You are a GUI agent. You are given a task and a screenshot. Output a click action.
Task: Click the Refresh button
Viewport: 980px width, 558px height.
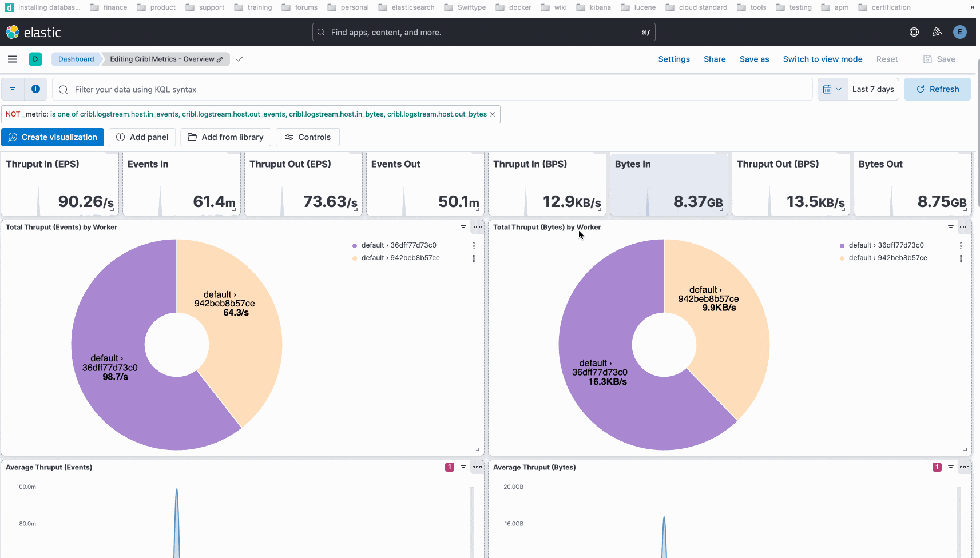point(938,89)
